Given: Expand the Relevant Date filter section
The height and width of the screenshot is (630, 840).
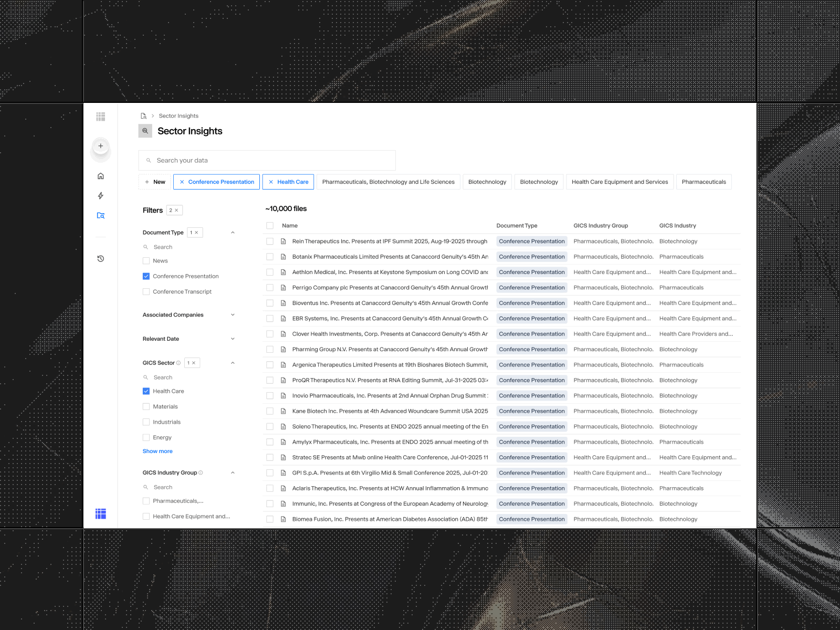Looking at the screenshot, I should [233, 339].
